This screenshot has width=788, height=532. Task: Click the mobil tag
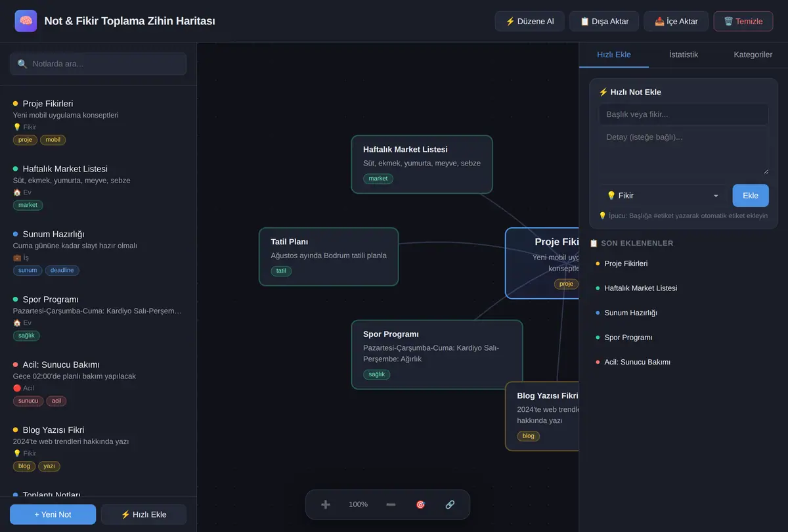pyautogui.click(x=53, y=140)
